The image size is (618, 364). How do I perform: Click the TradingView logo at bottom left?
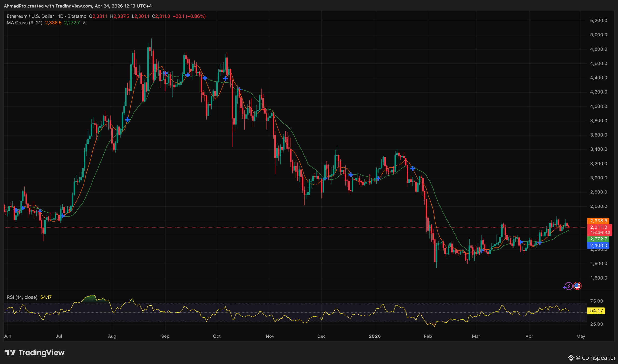pyautogui.click(x=34, y=353)
